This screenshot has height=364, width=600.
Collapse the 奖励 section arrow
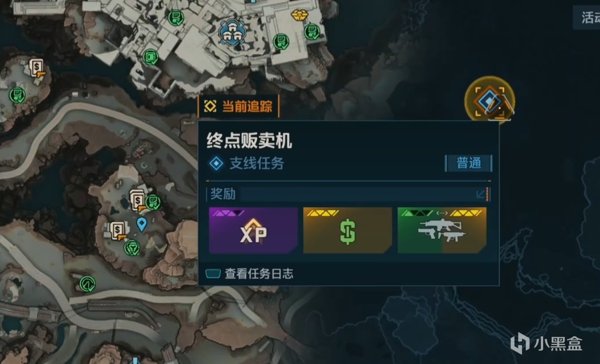tap(481, 194)
